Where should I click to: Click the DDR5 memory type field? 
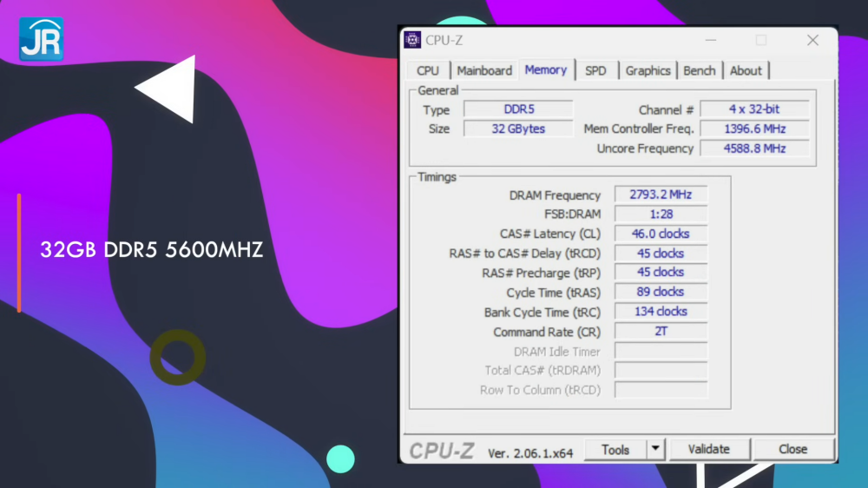tap(518, 109)
